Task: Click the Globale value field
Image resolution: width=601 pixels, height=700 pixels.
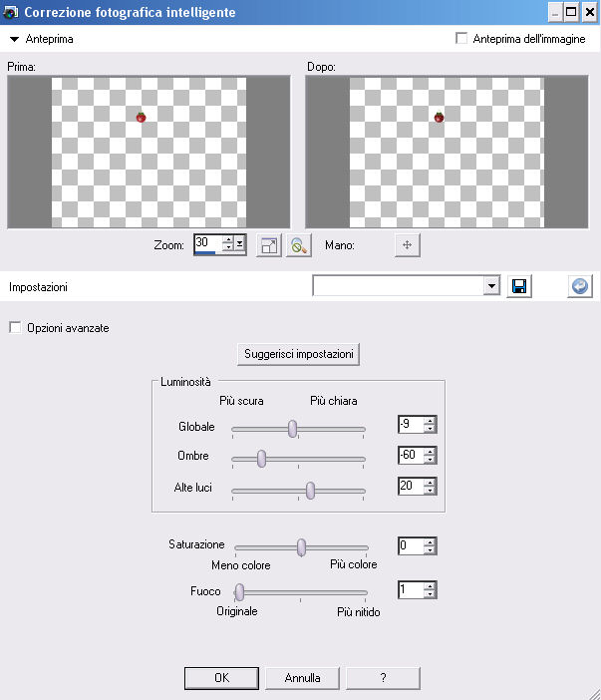Action: coord(411,424)
